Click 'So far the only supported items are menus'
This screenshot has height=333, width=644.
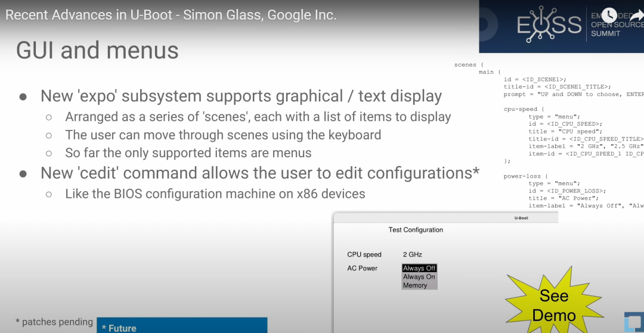click(x=188, y=153)
